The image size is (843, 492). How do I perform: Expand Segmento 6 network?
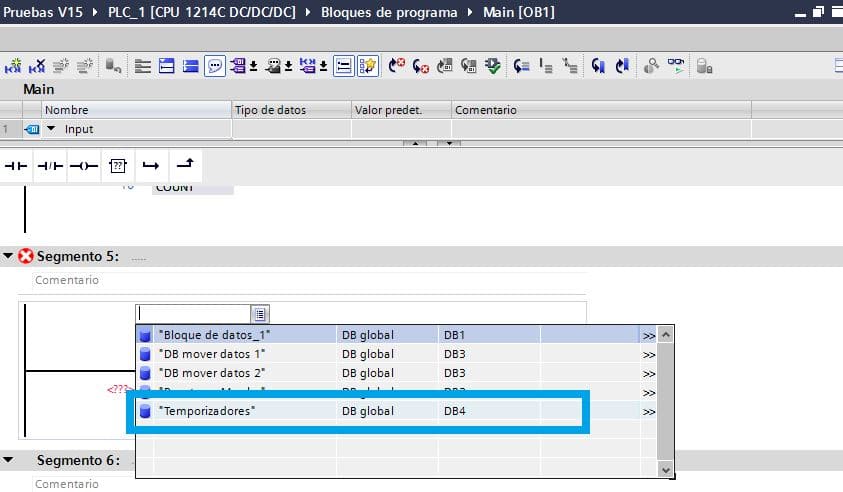click(9, 461)
